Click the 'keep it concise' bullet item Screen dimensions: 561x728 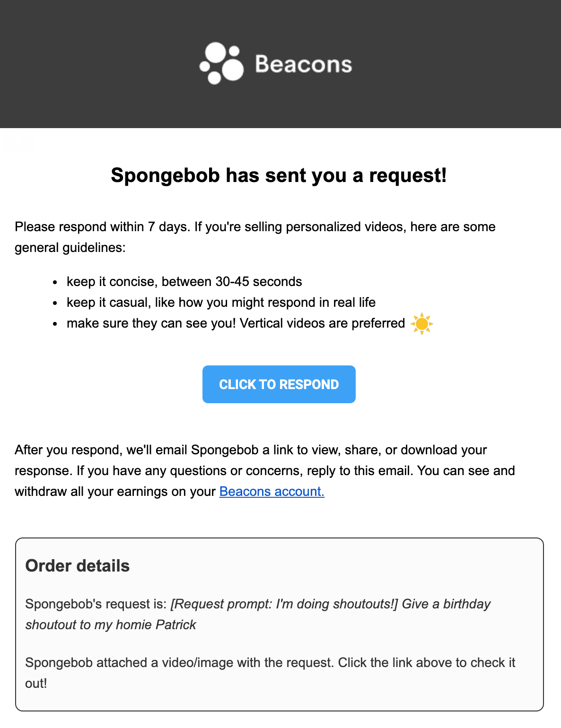[x=184, y=282]
